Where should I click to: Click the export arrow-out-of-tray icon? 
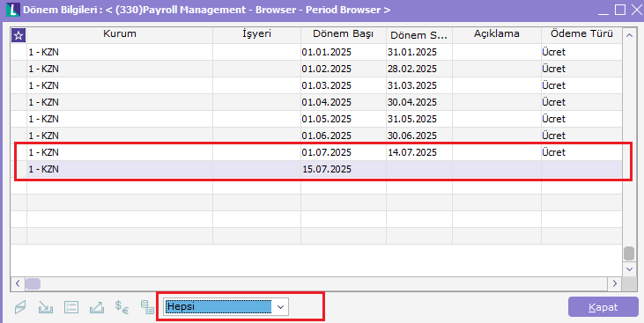click(x=97, y=307)
